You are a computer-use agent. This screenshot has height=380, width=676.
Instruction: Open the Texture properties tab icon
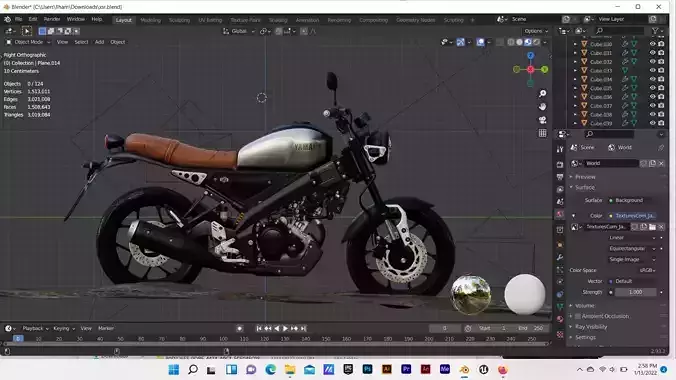click(560, 334)
